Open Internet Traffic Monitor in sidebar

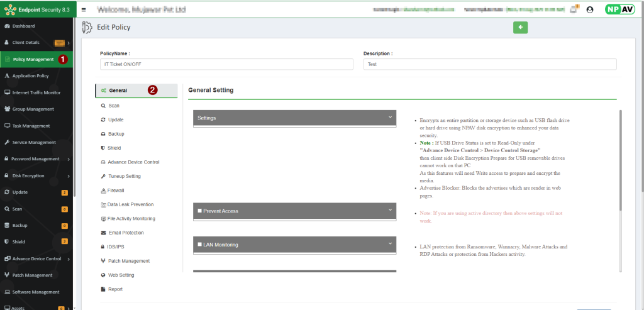coord(36,92)
